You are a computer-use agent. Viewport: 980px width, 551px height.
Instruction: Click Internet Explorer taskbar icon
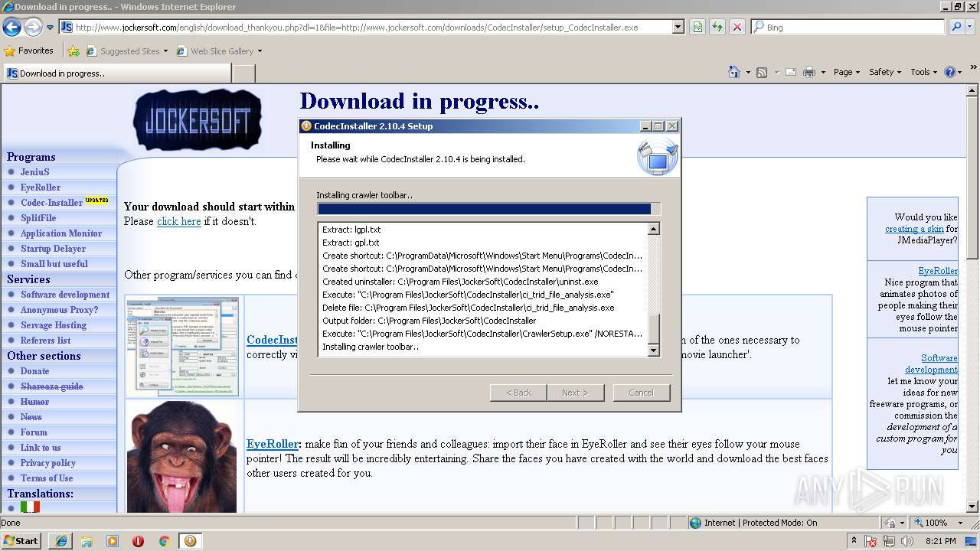61,541
